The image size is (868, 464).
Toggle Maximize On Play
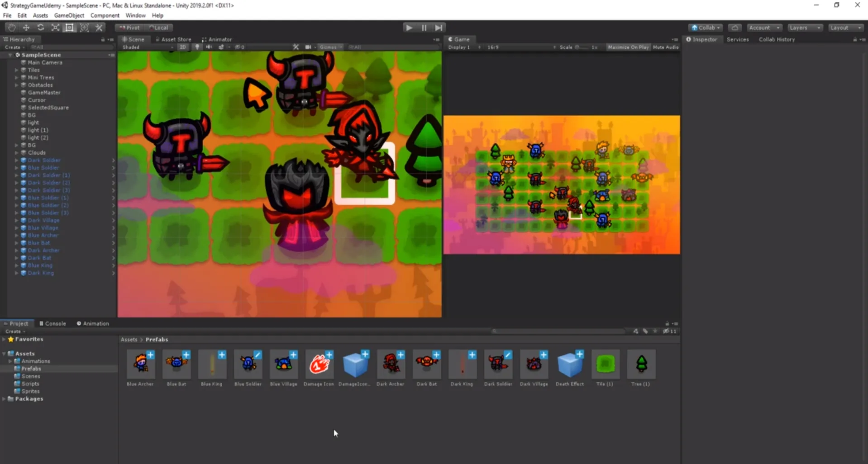click(628, 47)
